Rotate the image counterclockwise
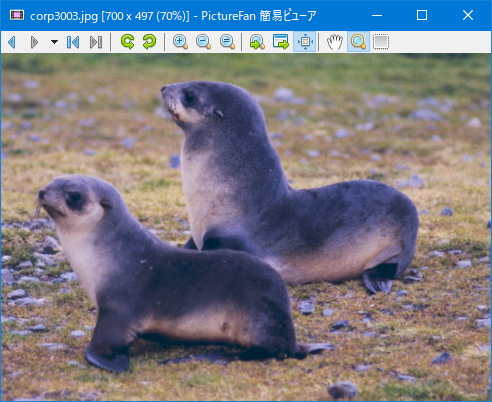 (149, 42)
